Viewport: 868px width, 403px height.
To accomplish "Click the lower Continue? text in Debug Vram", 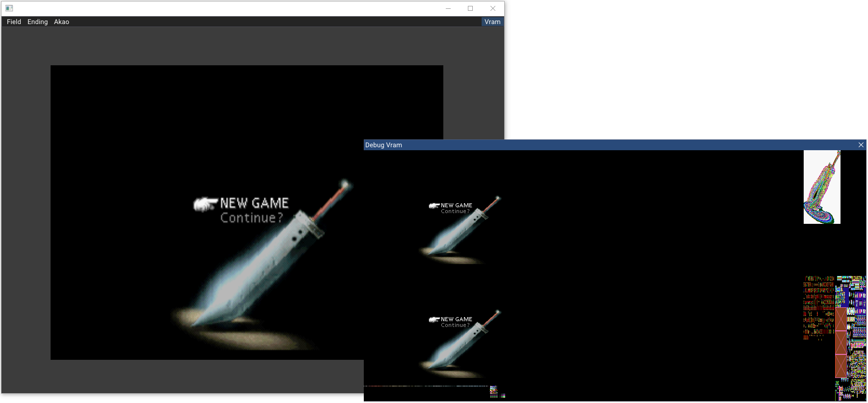I will [x=455, y=325].
